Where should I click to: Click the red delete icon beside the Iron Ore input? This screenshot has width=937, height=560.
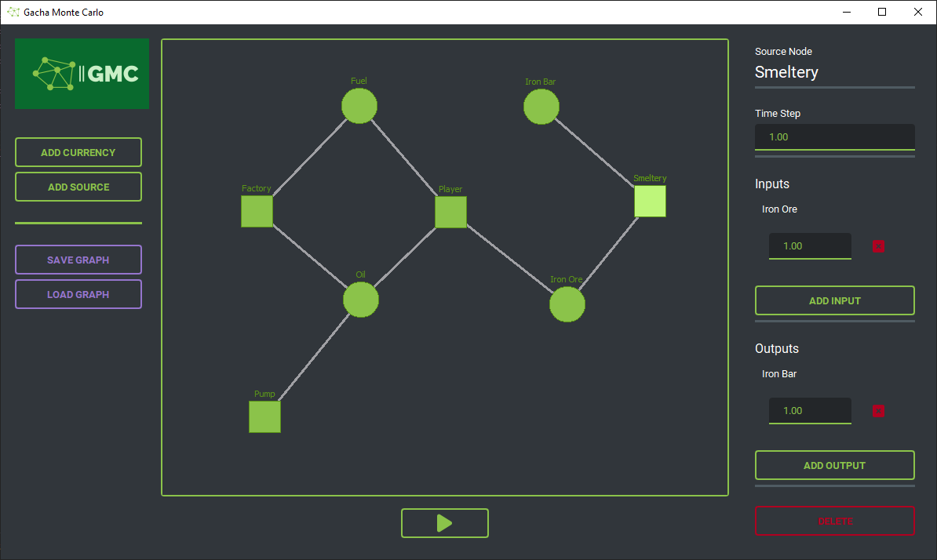tap(878, 245)
